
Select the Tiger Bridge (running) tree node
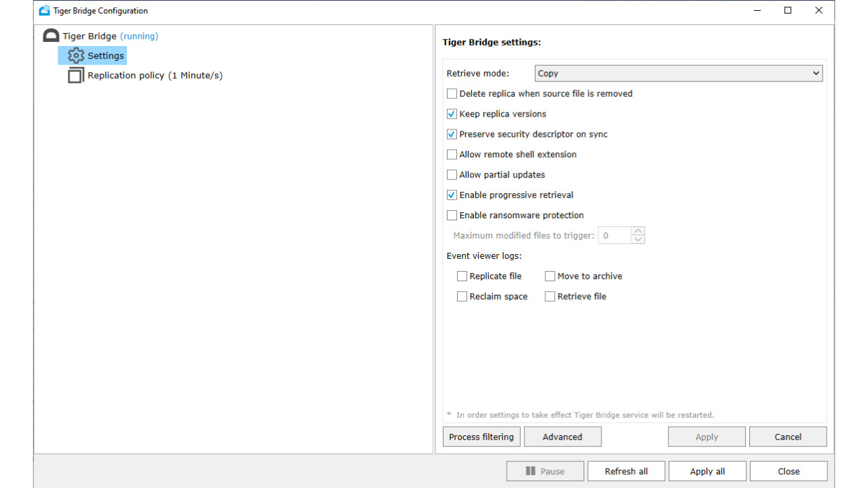click(x=110, y=36)
